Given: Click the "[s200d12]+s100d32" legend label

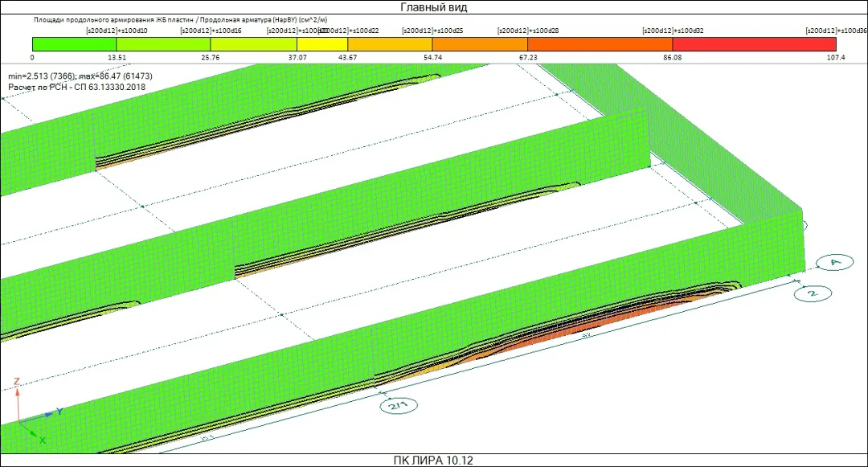Looking at the screenshot, I should point(674,31).
